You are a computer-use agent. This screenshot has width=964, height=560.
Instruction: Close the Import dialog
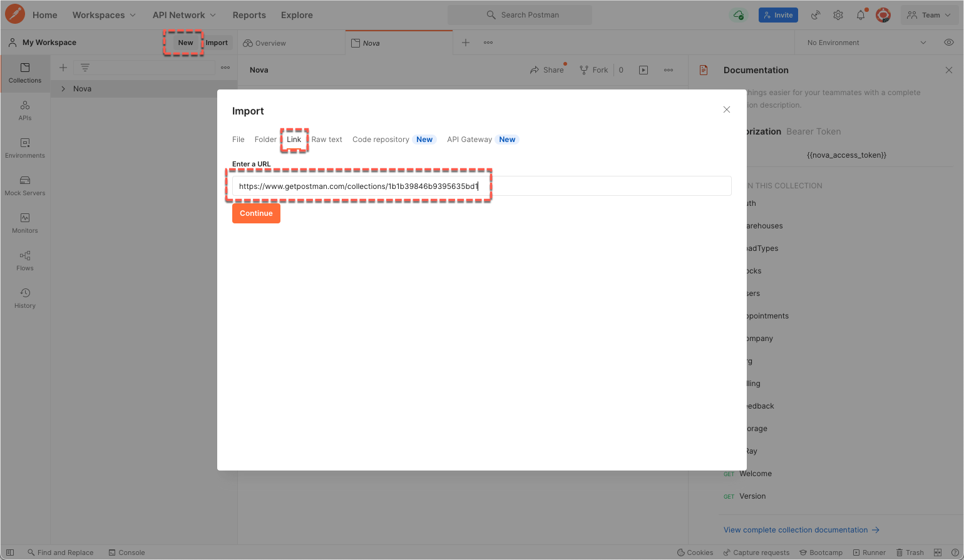727,109
